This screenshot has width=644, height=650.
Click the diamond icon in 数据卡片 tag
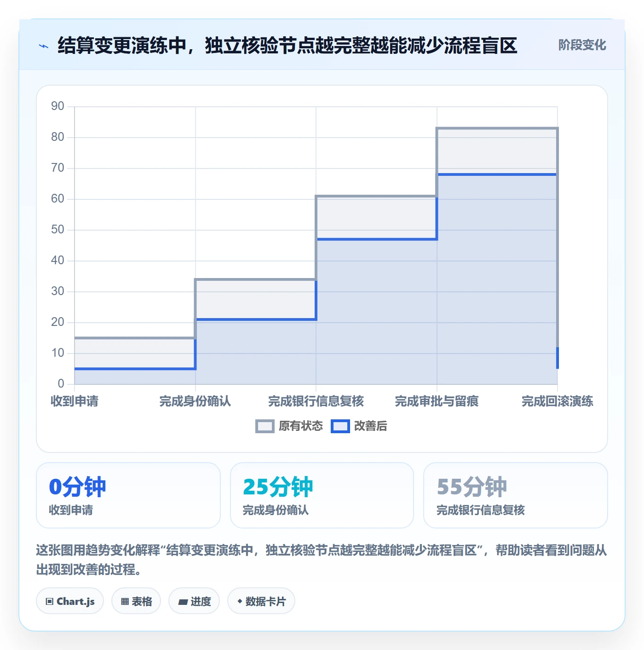pos(240,601)
